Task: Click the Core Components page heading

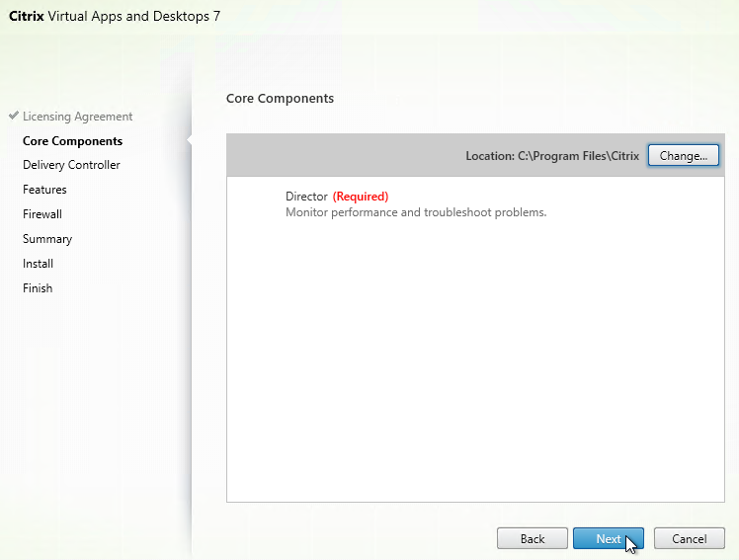Action: [280, 99]
